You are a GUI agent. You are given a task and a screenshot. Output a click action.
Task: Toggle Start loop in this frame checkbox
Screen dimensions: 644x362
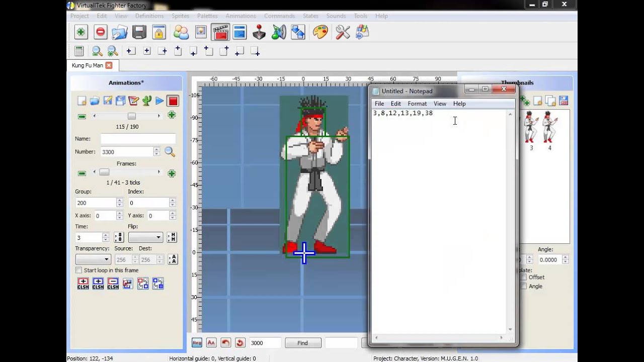[x=78, y=270]
